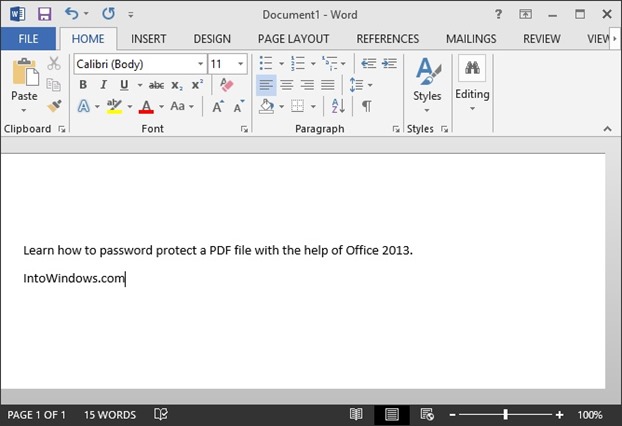Click the Redo/Repeat arrow icon
The image size is (622, 426).
coord(108,14)
